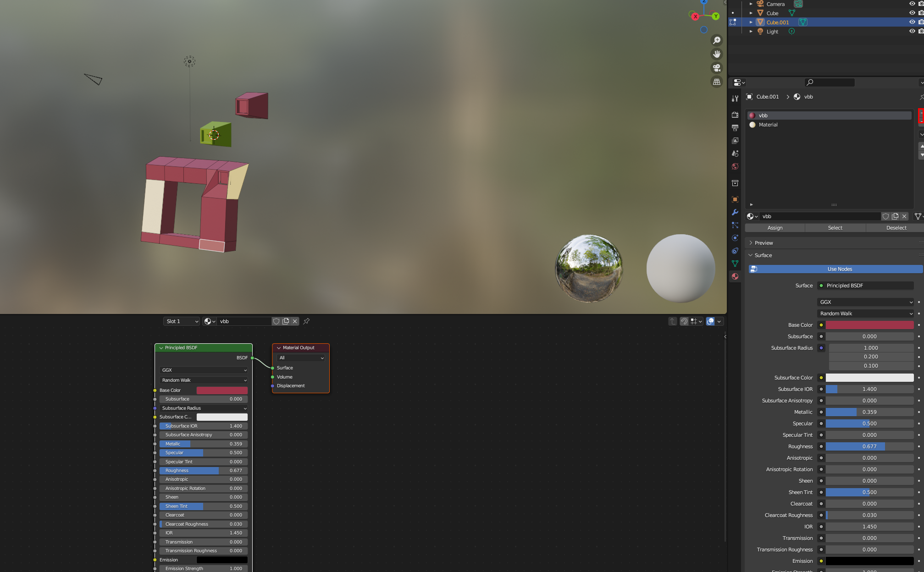This screenshot has width=924, height=572.
Task: Click the properties search field
Action: coord(830,82)
